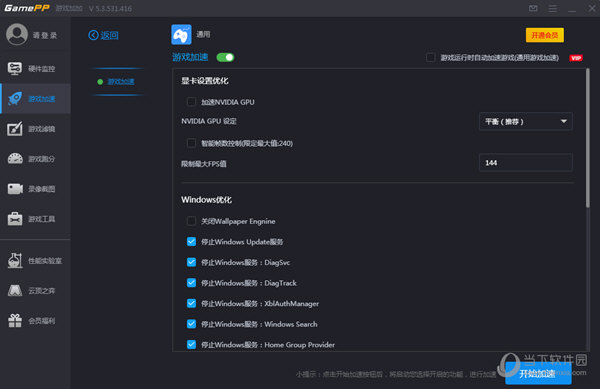Click the GamePP logo
600x389 pixels.
tap(27, 8)
